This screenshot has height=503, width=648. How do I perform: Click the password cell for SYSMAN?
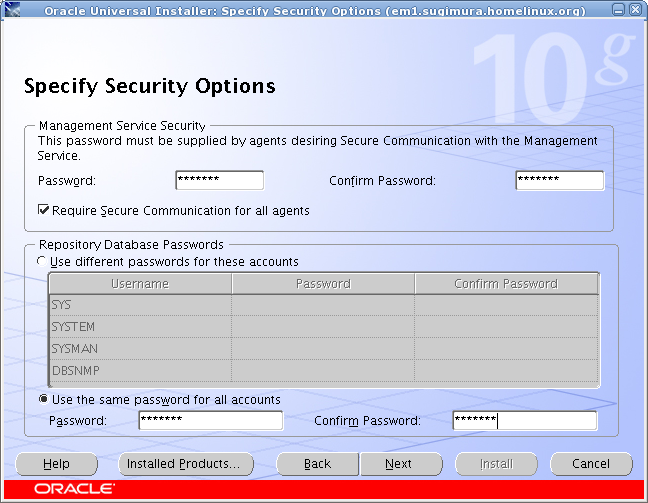click(323, 348)
